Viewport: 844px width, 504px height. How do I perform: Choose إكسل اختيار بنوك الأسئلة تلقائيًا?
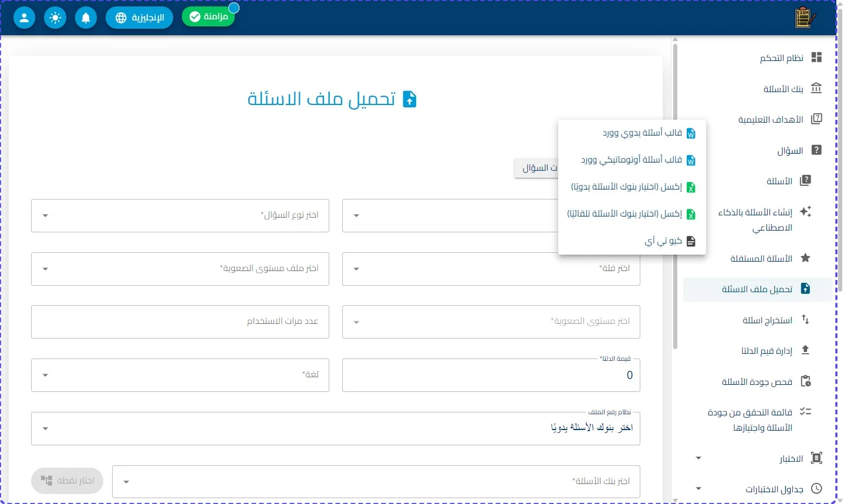pyautogui.click(x=632, y=214)
